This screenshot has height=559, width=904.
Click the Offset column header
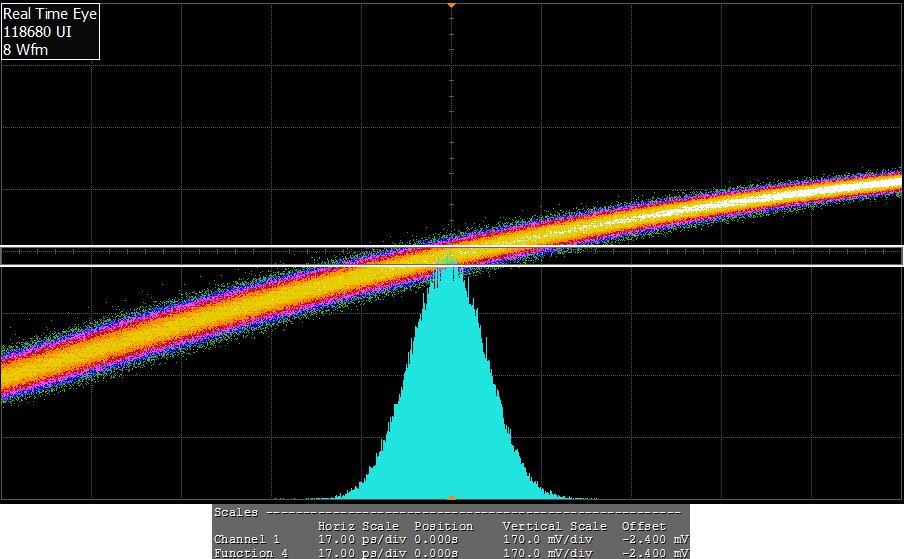[643, 526]
